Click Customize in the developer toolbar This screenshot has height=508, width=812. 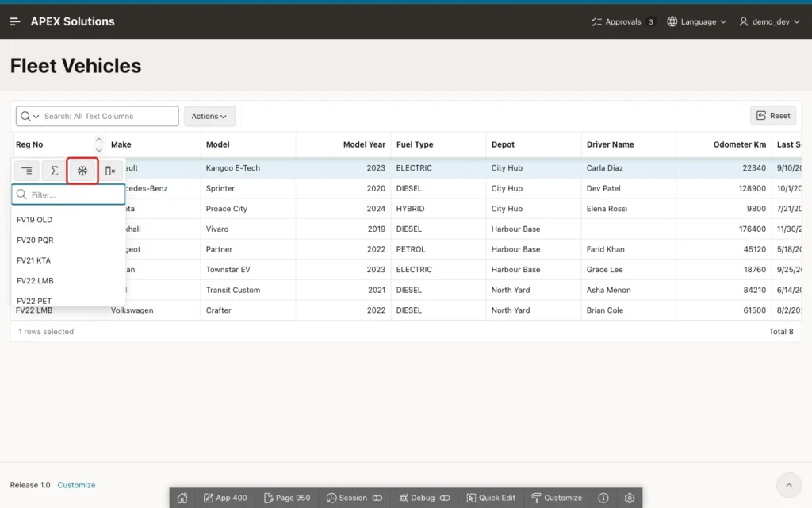coord(557,498)
